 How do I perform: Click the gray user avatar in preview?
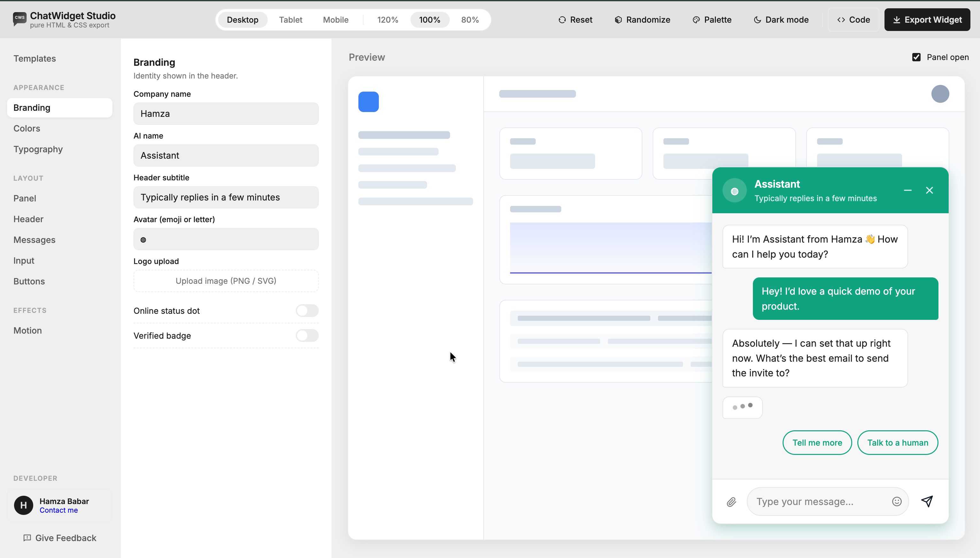(940, 94)
